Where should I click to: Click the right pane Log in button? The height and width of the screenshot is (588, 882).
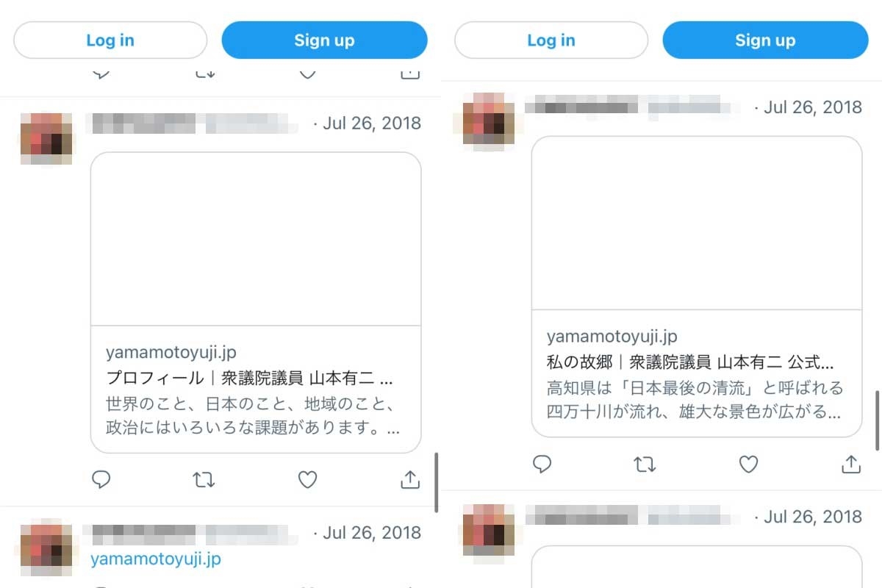point(551,40)
